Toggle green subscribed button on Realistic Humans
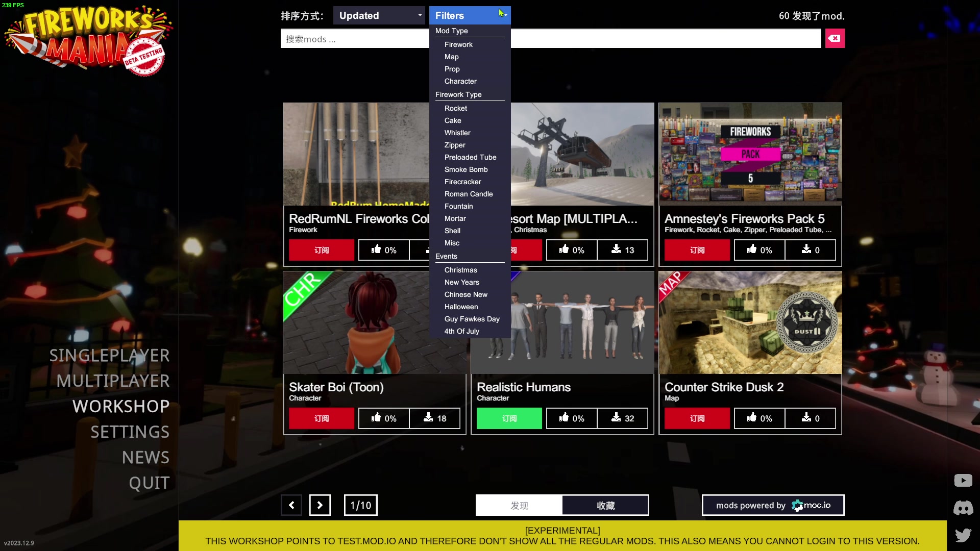 (509, 418)
